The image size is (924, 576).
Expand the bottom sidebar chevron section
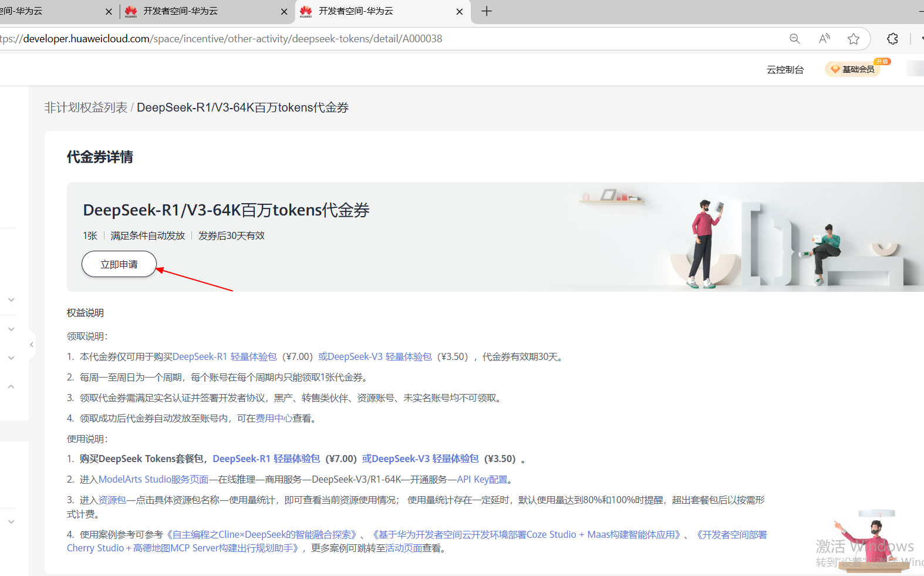click(11, 521)
